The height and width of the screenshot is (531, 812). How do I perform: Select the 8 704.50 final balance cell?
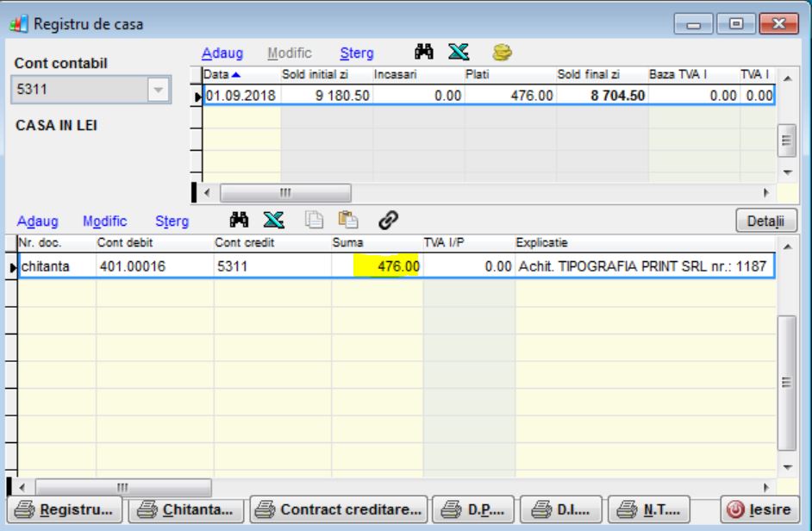[x=602, y=96]
